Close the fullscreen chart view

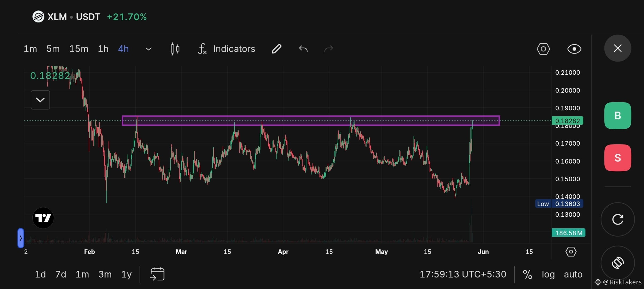618,48
